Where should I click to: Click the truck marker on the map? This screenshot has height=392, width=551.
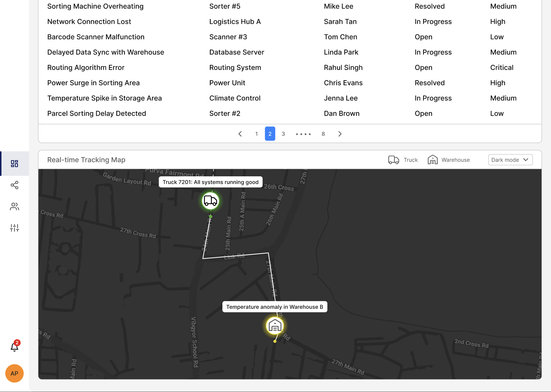click(x=210, y=201)
